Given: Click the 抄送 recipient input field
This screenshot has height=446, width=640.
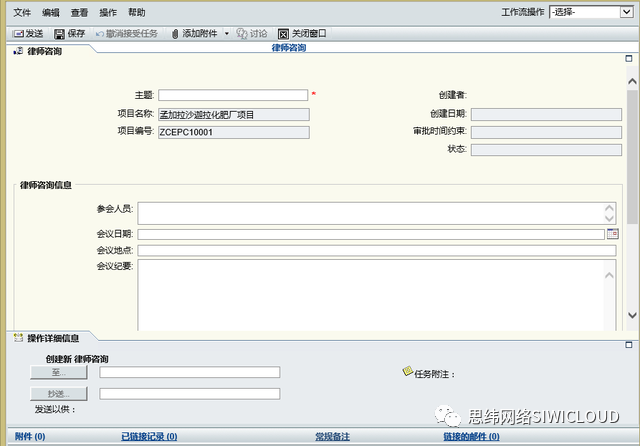Looking at the screenshot, I should [190, 394].
